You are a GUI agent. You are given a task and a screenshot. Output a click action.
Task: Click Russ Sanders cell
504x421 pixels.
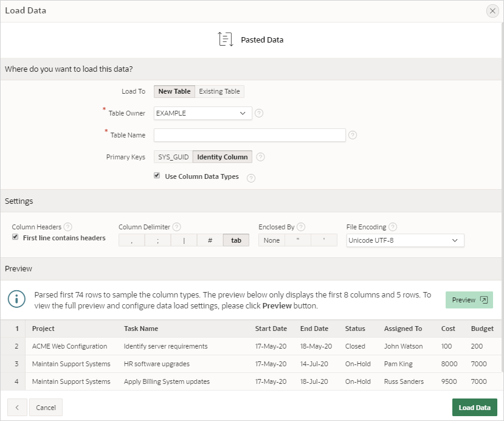coord(404,381)
